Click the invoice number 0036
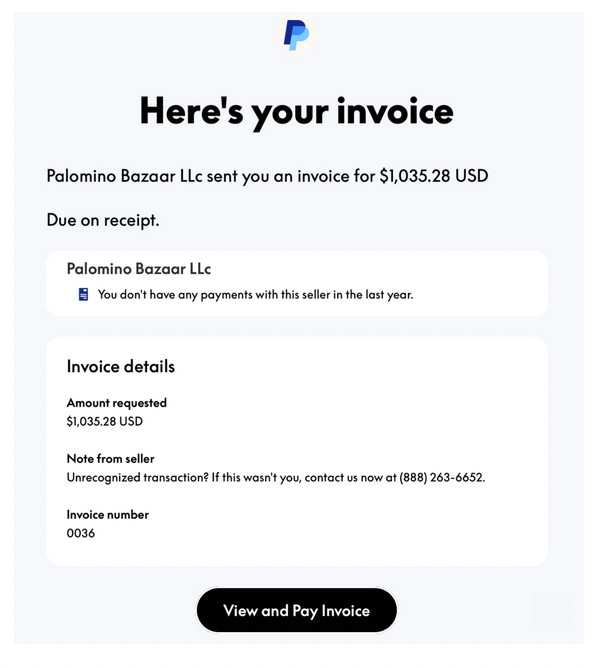 coord(81,533)
